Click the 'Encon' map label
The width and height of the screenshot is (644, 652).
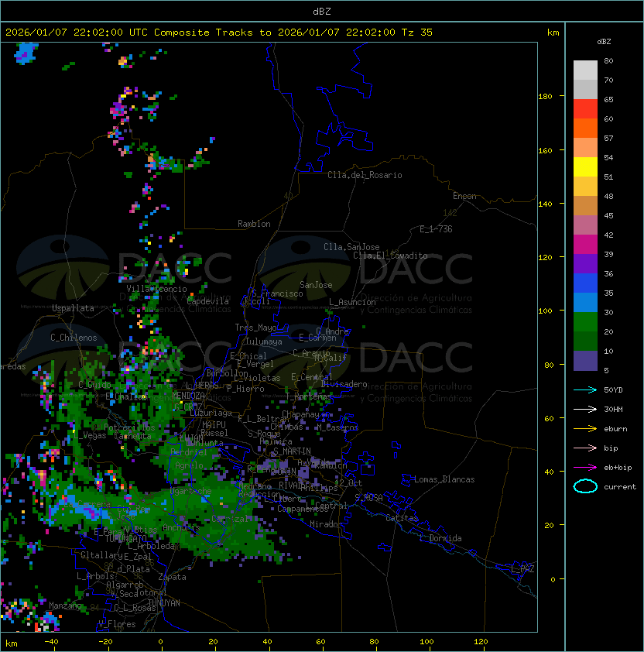click(464, 196)
